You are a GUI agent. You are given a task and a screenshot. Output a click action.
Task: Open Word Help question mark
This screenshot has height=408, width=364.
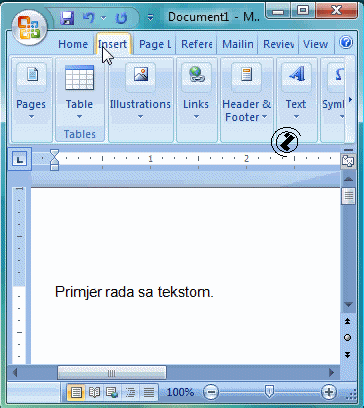pyautogui.click(x=346, y=42)
